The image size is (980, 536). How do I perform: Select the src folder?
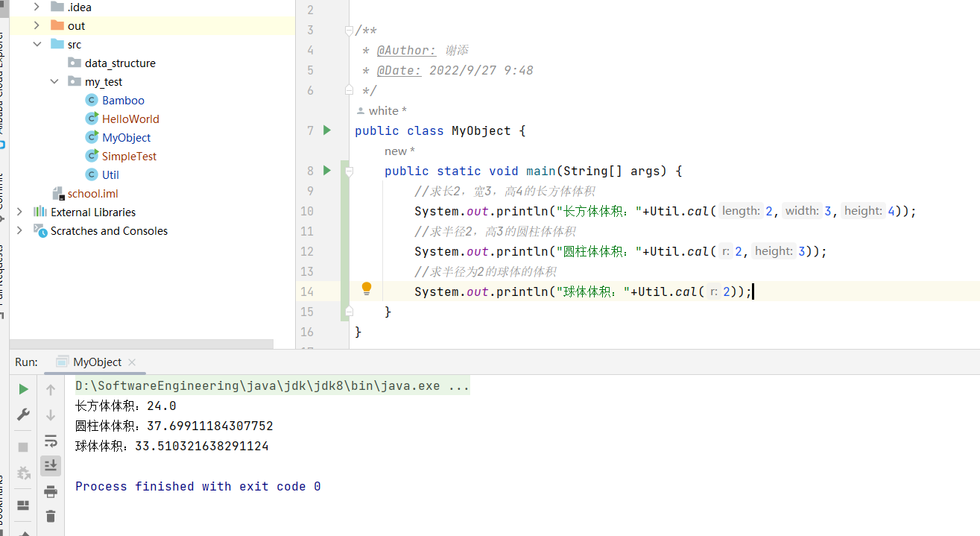75,44
